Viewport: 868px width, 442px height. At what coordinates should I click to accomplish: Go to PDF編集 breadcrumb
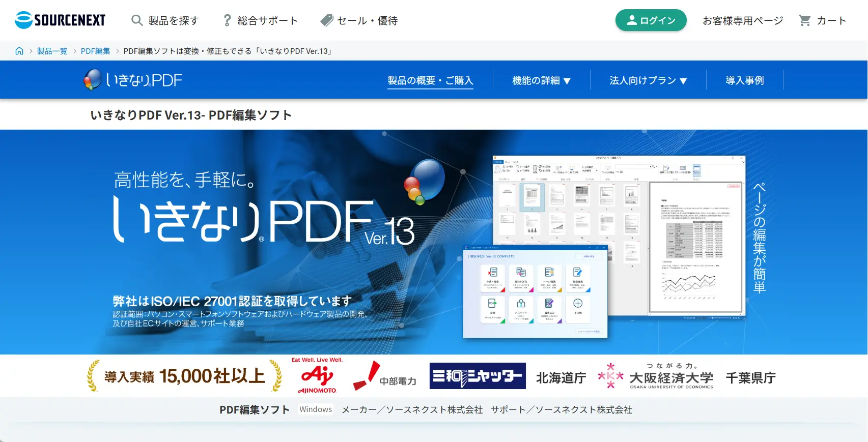(x=95, y=51)
